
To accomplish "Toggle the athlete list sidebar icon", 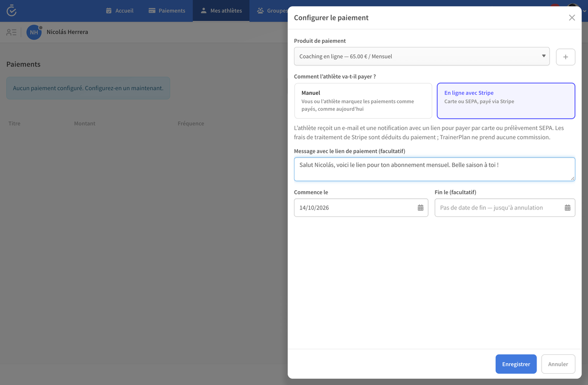I will tap(12, 32).
